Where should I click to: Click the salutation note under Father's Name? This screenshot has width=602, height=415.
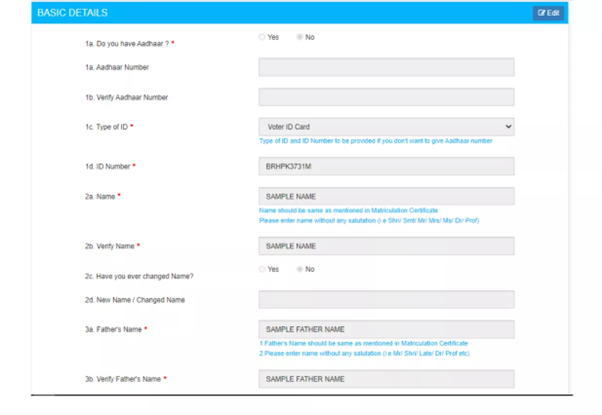point(364,353)
